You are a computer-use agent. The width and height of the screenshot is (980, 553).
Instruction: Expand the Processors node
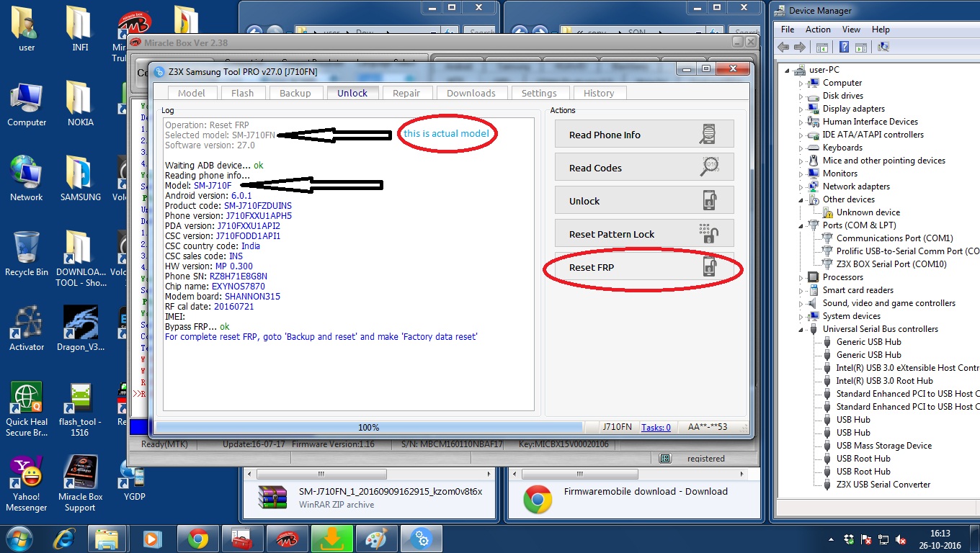(x=801, y=277)
